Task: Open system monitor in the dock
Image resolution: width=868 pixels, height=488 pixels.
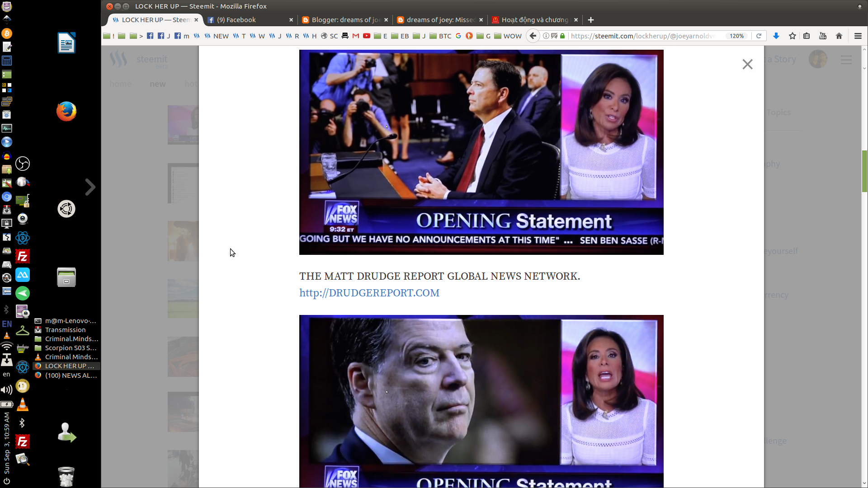Action: (7, 128)
